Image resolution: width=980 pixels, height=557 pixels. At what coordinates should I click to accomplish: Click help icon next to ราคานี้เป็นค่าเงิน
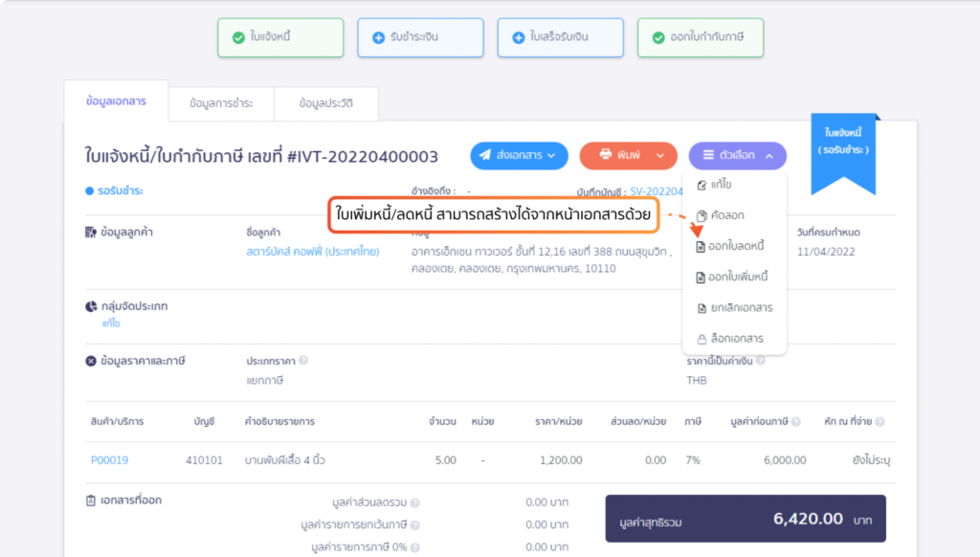pos(761,360)
